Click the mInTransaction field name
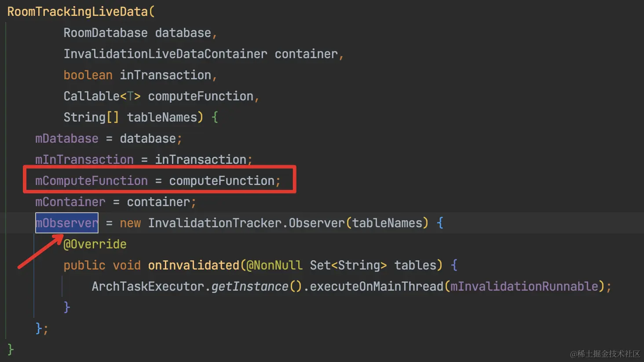Image resolution: width=644 pixels, height=362 pixels. pos(84,159)
